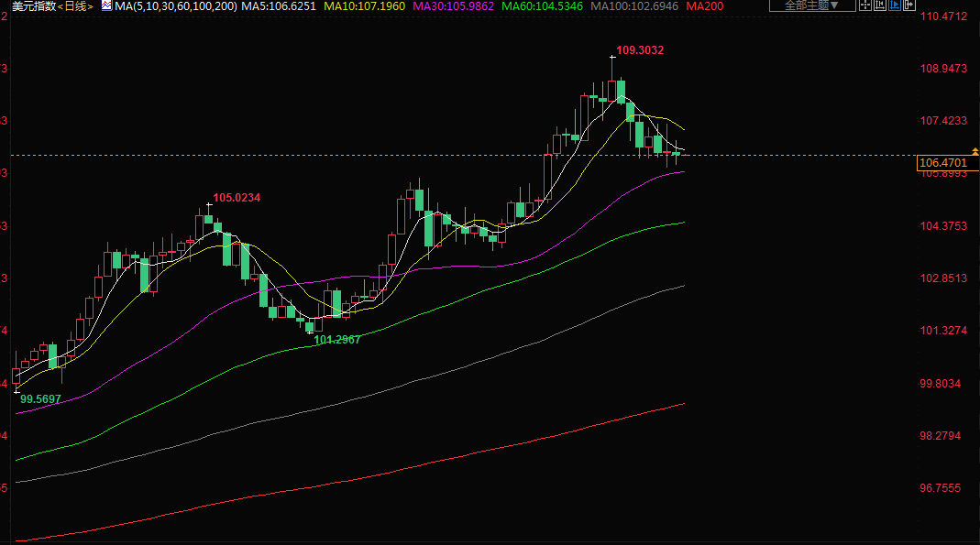Viewport: 980px width, 545px height.
Task: Select the green MA60 legend label
Action: click(x=544, y=6)
